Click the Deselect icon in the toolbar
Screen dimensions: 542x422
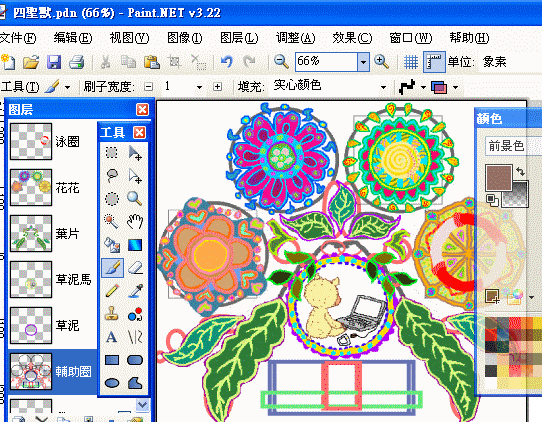[x=199, y=62]
